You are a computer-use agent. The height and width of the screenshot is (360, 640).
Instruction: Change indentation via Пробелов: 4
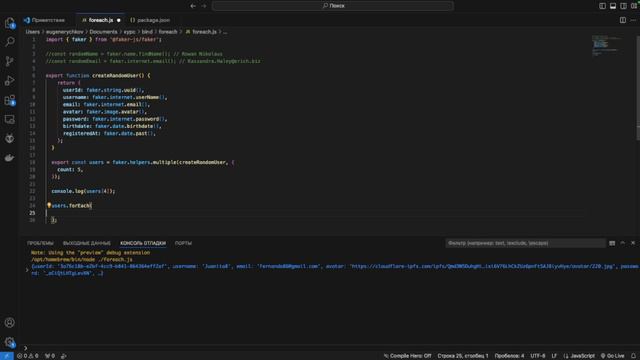[509, 356]
